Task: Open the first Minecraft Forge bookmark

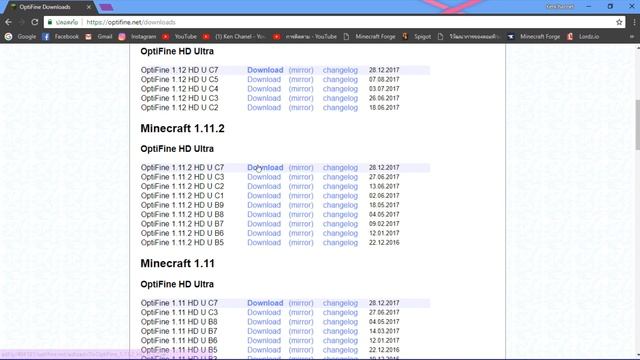Action: pos(369,37)
